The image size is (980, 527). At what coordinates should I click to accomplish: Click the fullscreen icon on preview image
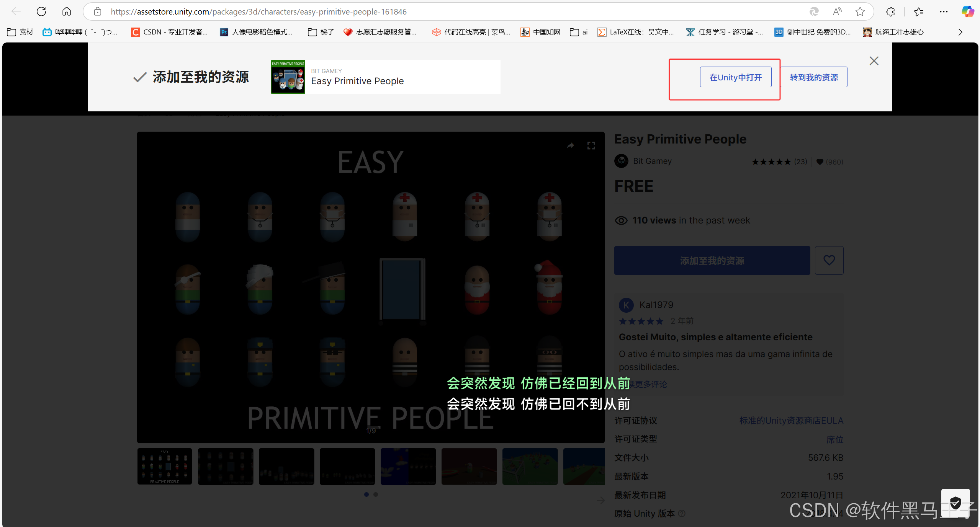591,145
